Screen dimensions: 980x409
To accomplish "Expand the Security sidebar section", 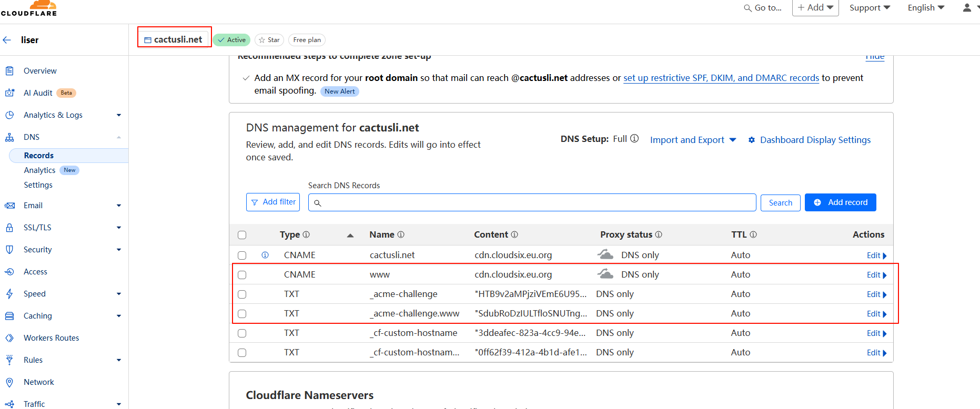I will [119, 250].
